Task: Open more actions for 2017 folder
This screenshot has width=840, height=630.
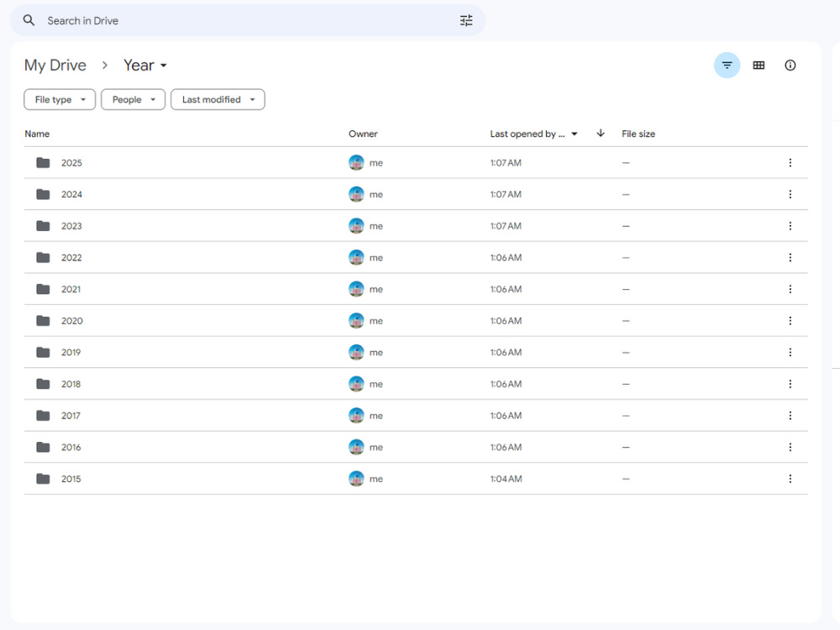Action: 790,416
